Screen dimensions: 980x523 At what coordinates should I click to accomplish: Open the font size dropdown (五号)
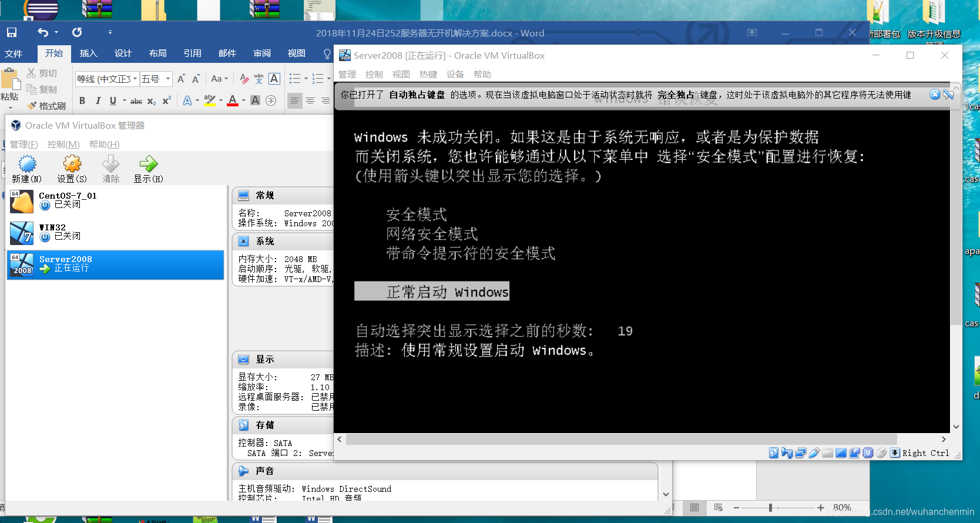(168, 79)
